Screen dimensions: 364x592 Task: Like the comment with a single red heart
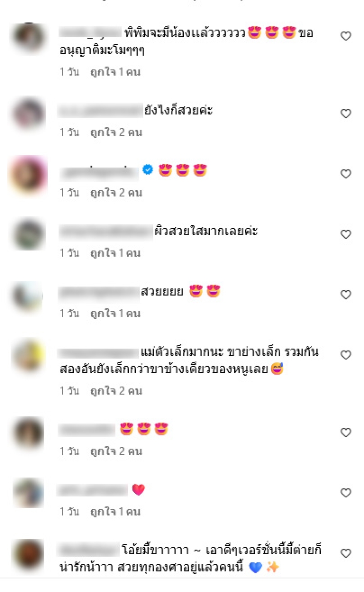(x=346, y=493)
